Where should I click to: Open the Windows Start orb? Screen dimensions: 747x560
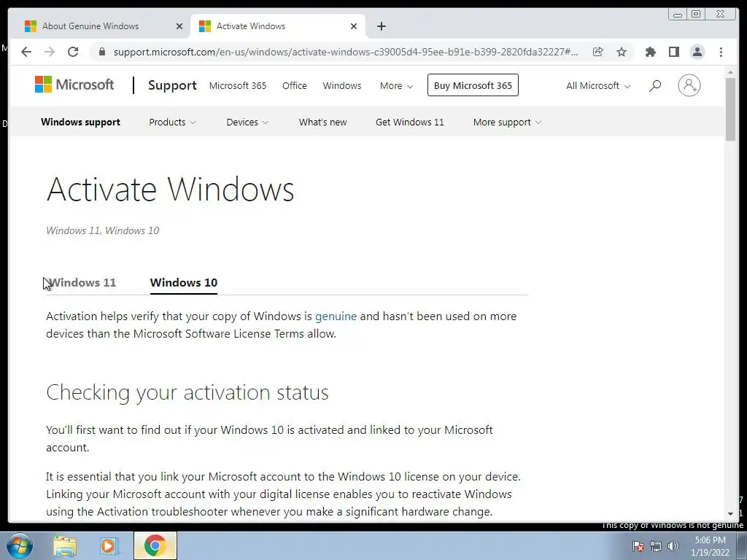(x=20, y=545)
